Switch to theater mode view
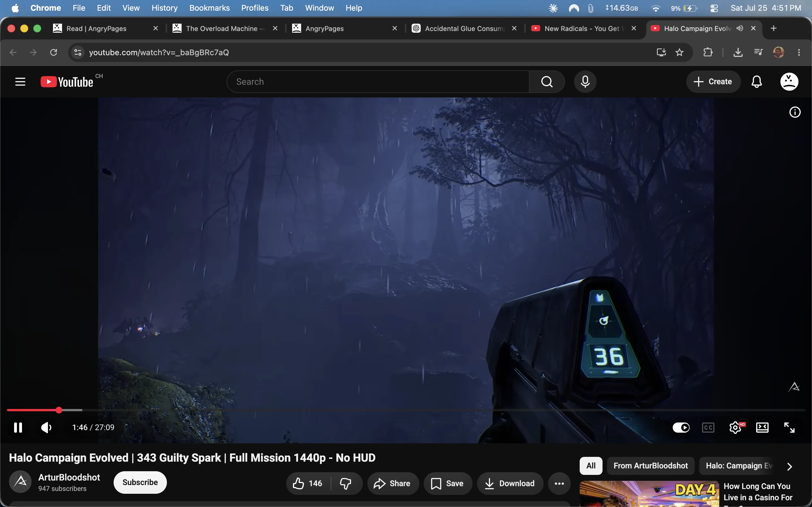 pyautogui.click(x=762, y=428)
